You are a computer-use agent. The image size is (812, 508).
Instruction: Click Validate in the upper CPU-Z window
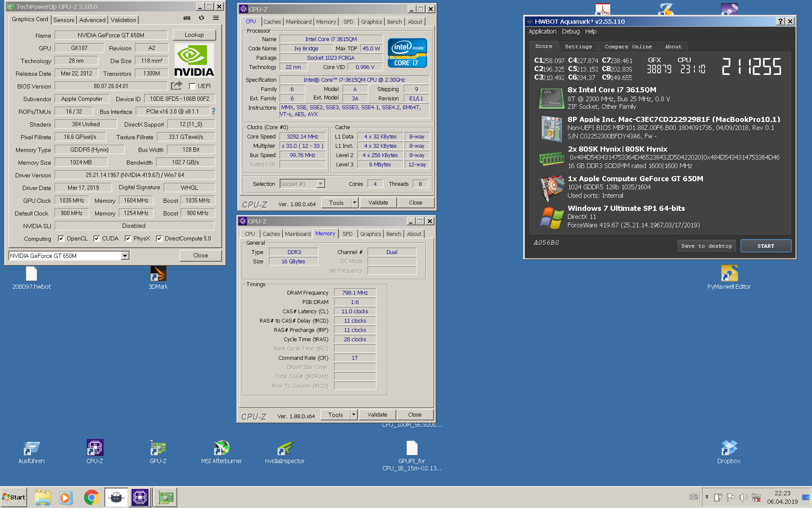(378, 203)
